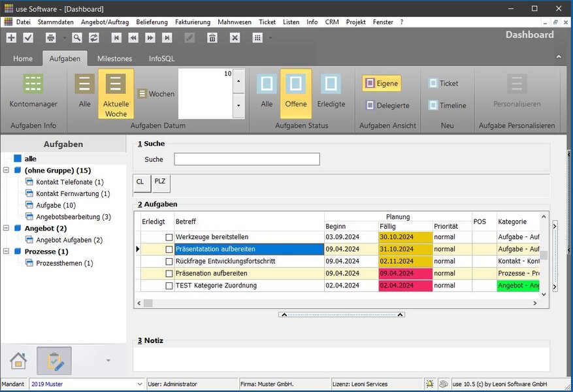The height and width of the screenshot is (392, 573).
Task: Click the refresh arrows toolbar icon
Action: pos(94,38)
